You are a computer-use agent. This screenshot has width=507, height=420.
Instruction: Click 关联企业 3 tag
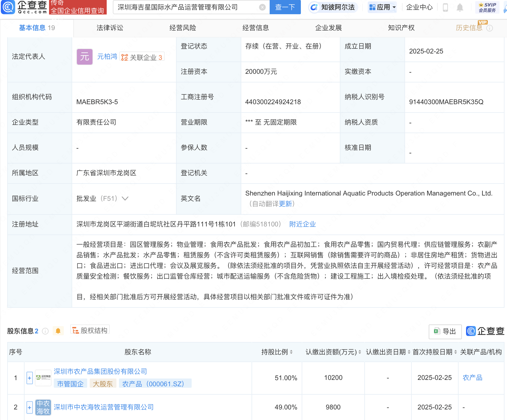tap(142, 57)
